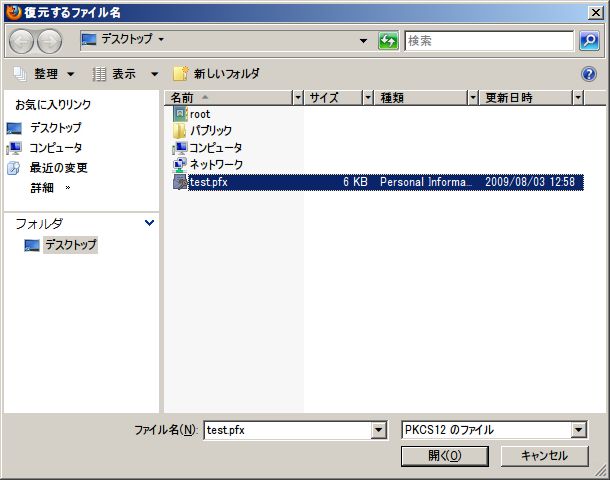
Task: Open the 整理 organize menu
Action: pyautogui.click(x=45, y=74)
